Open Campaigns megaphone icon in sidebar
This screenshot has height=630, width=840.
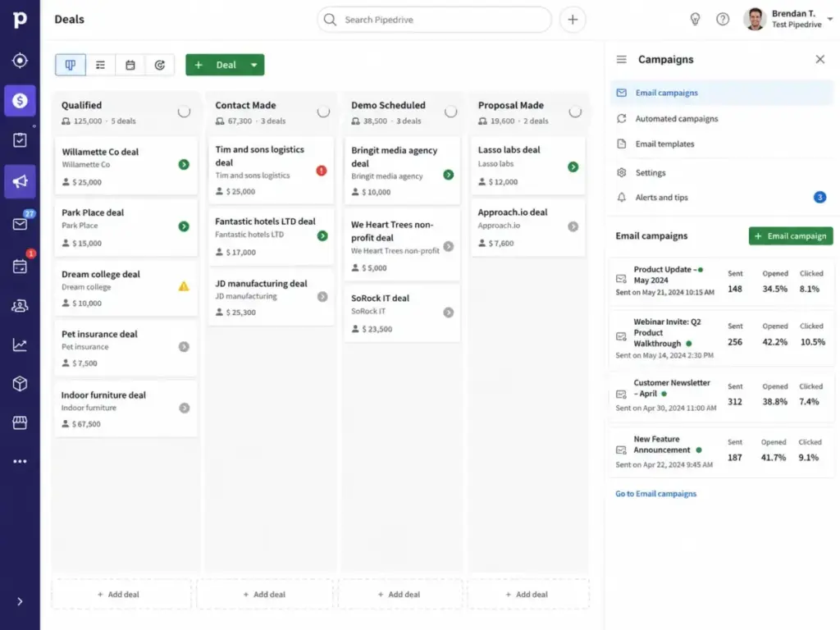pos(20,181)
